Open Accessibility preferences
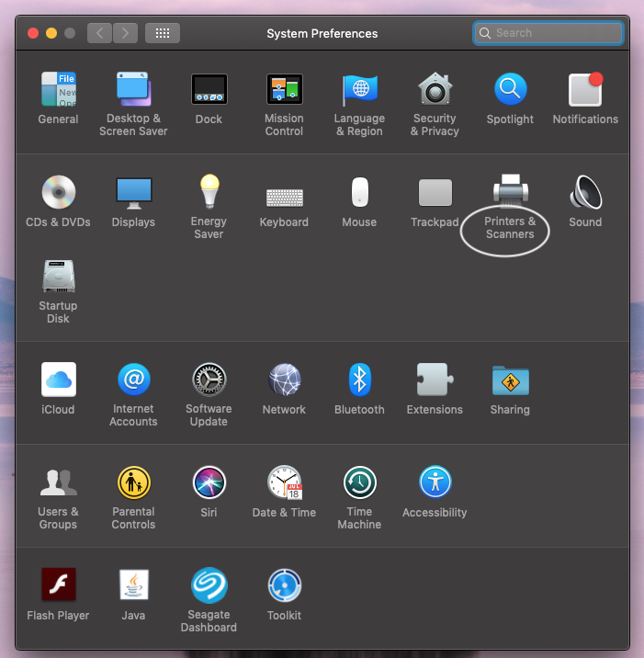The height and width of the screenshot is (658, 644). [435, 482]
